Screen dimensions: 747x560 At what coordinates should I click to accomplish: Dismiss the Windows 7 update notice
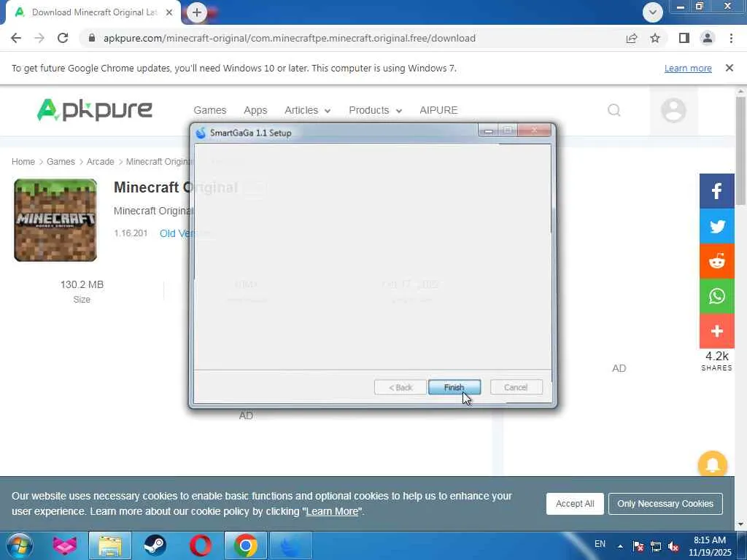coord(729,68)
